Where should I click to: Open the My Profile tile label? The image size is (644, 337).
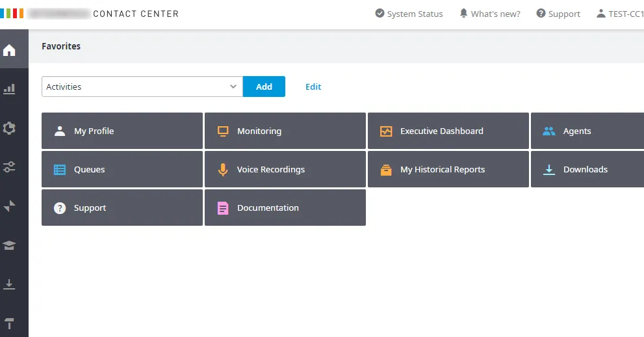94,131
